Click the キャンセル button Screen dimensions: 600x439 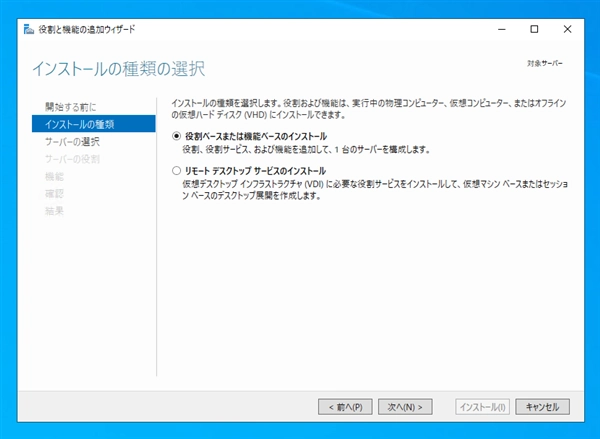point(543,407)
